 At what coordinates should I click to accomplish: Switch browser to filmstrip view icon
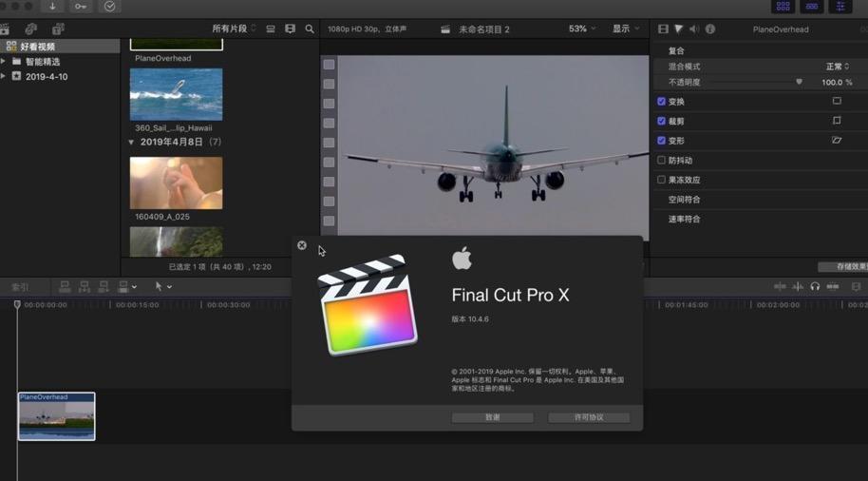(x=290, y=29)
